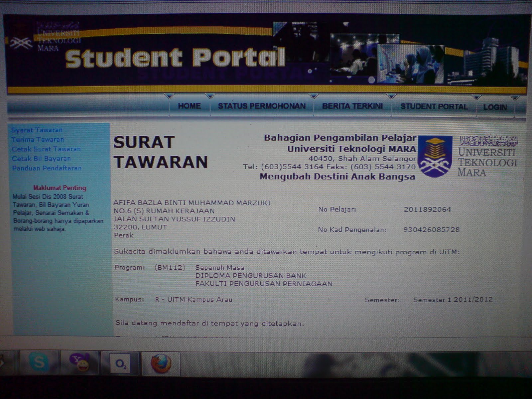Click the Program: field label
The image size is (532, 399).
point(130,268)
